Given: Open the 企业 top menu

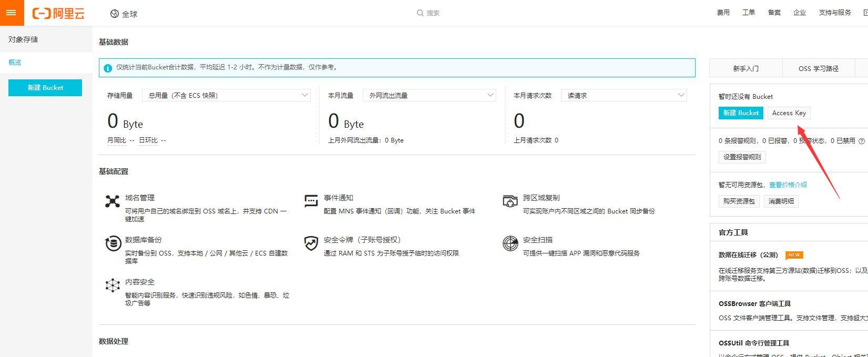Looking at the screenshot, I should [800, 13].
